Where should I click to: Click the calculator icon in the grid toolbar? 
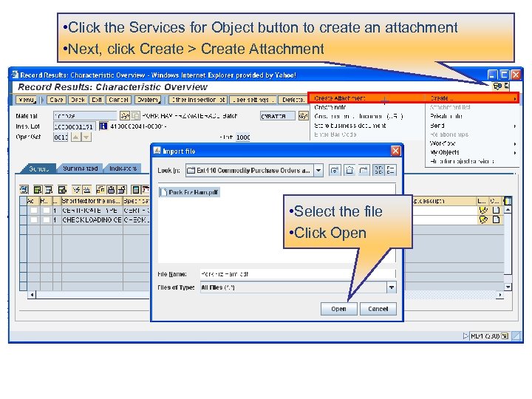[136, 189]
